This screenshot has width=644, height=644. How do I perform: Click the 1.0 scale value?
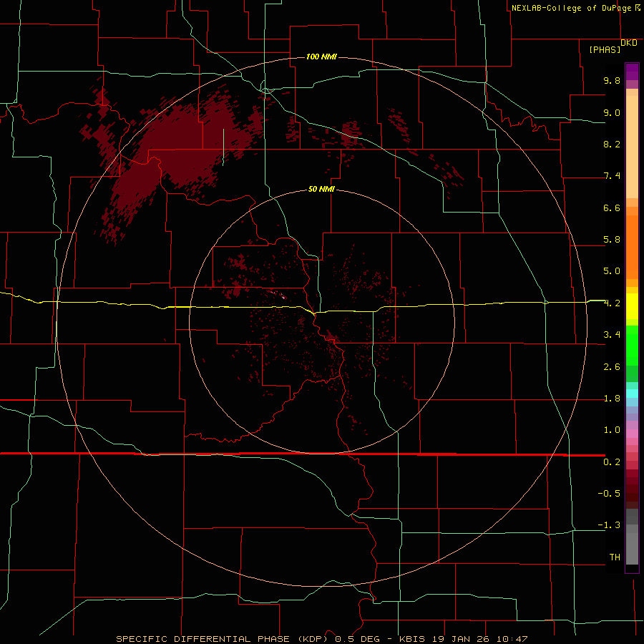point(612,430)
